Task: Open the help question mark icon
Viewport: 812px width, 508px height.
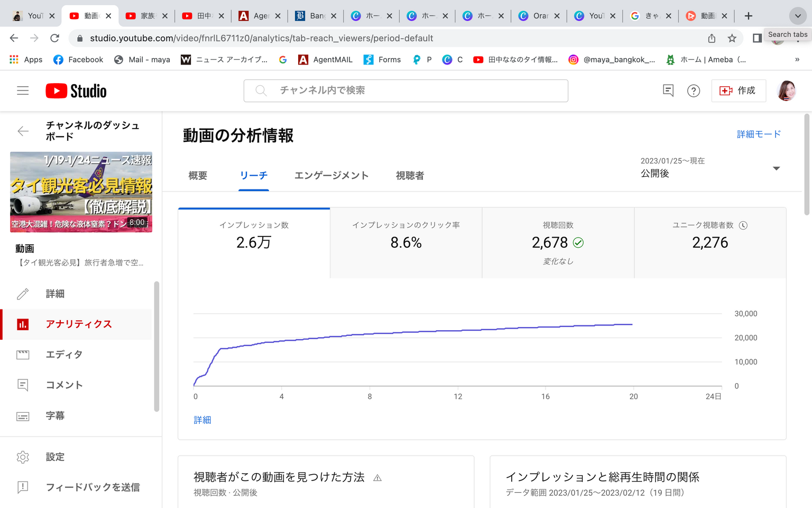Action: point(693,91)
